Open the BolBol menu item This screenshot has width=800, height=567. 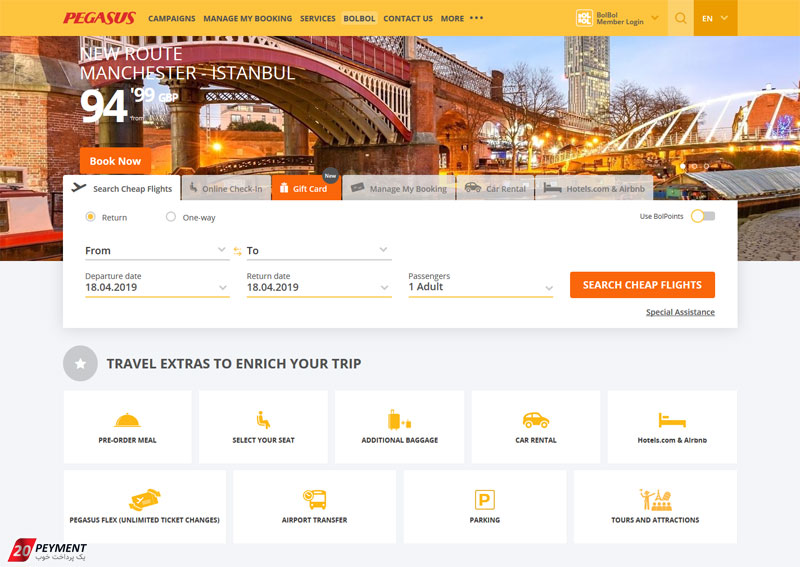pyautogui.click(x=359, y=18)
